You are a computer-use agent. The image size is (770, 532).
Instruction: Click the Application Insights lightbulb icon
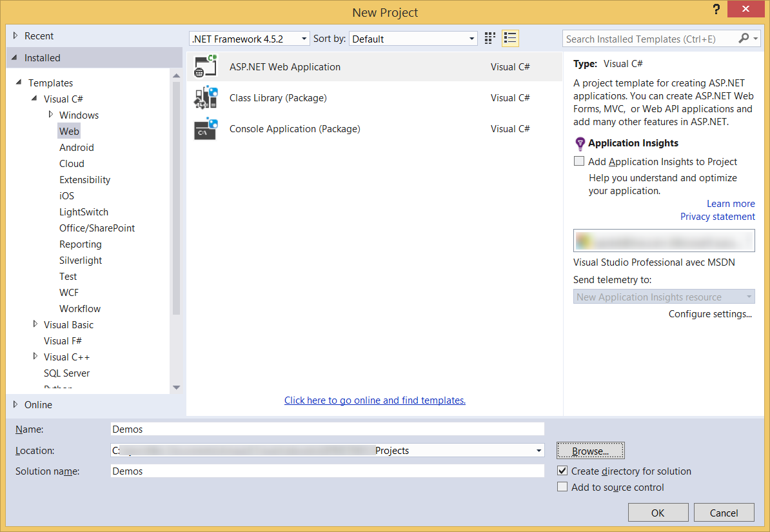click(x=580, y=144)
